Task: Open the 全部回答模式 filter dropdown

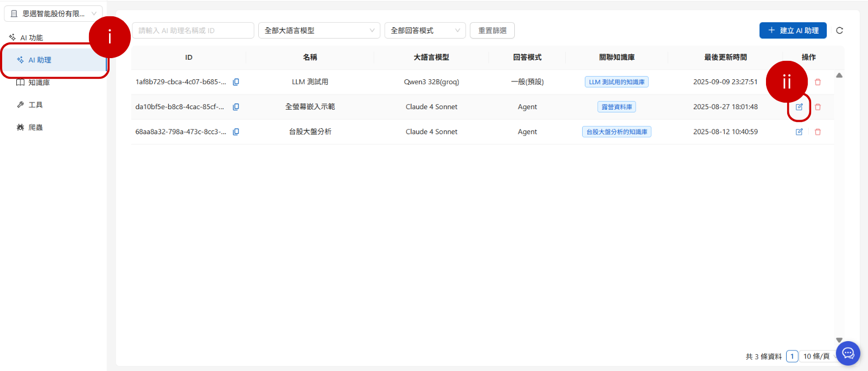Action: (425, 30)
